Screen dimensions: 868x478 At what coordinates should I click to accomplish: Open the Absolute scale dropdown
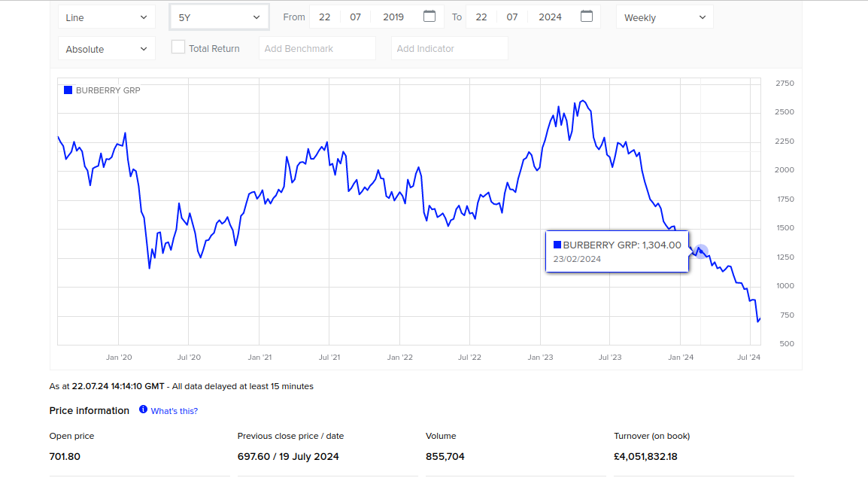pyautogui.click(x=106, y=49)
